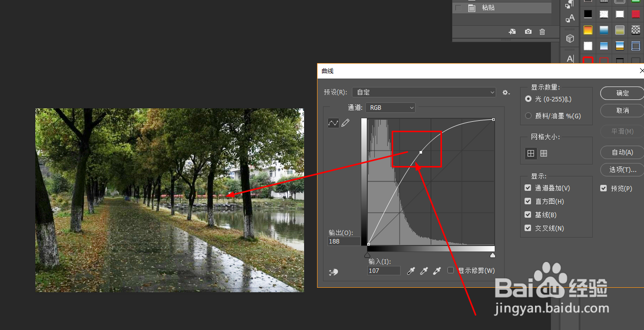Open the 预设 preset dropdown
644x330 pixels.
(424, 92)
